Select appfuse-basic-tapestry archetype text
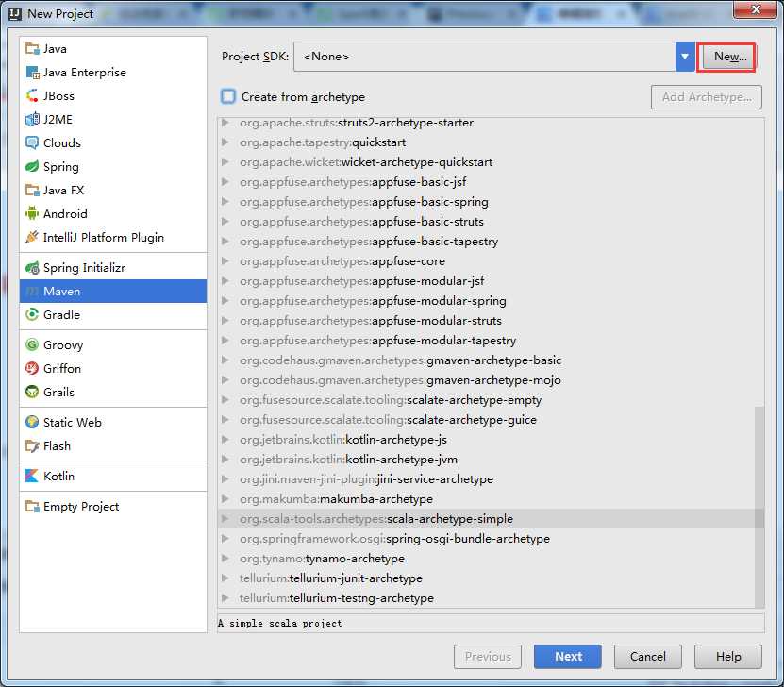 tap(435, 242)
